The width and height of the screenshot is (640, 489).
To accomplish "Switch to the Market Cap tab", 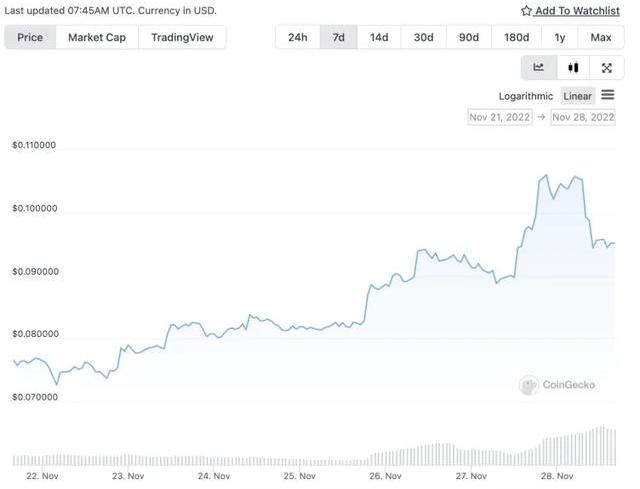I will pyautogui.click(x=97, y=37).
